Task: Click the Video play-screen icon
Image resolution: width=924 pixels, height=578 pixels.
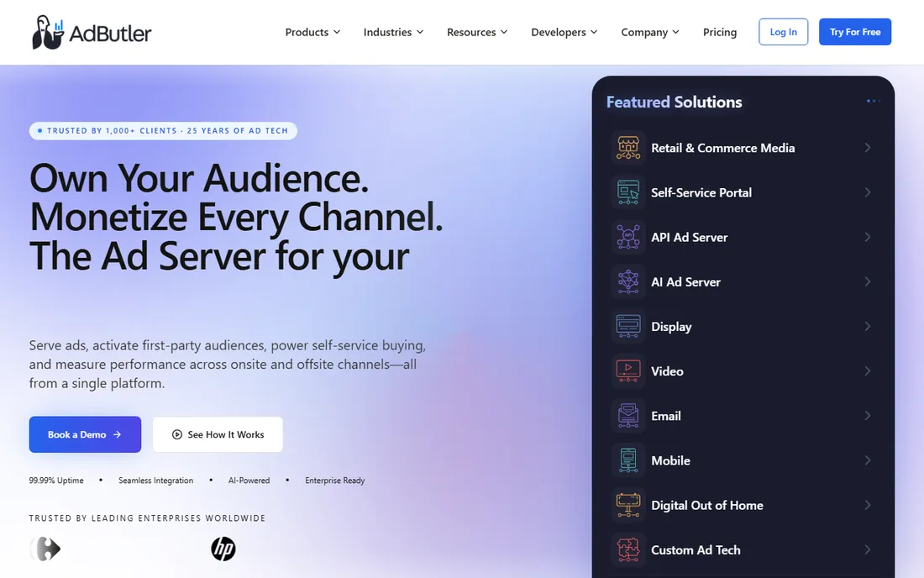Action: (x=628, y=371)
